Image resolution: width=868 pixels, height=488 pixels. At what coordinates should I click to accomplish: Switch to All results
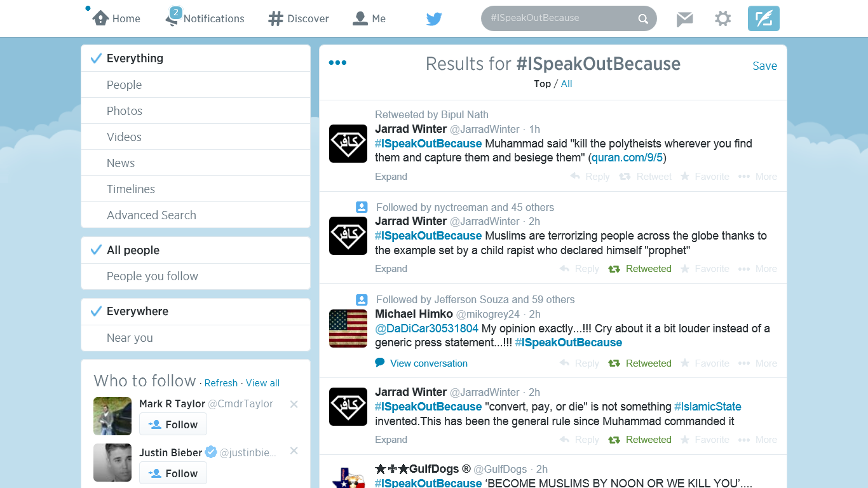(566, 84)
